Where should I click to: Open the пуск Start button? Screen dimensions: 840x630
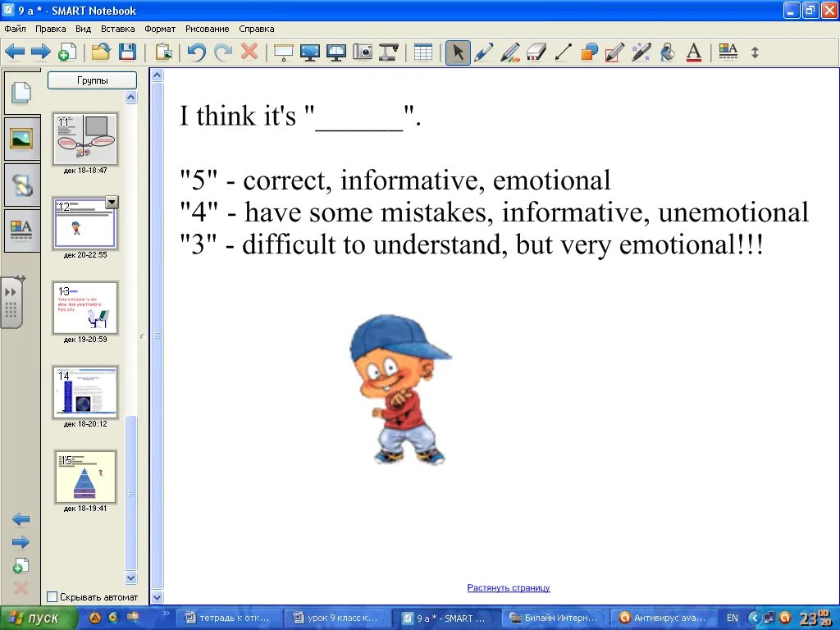click(38, 619)
